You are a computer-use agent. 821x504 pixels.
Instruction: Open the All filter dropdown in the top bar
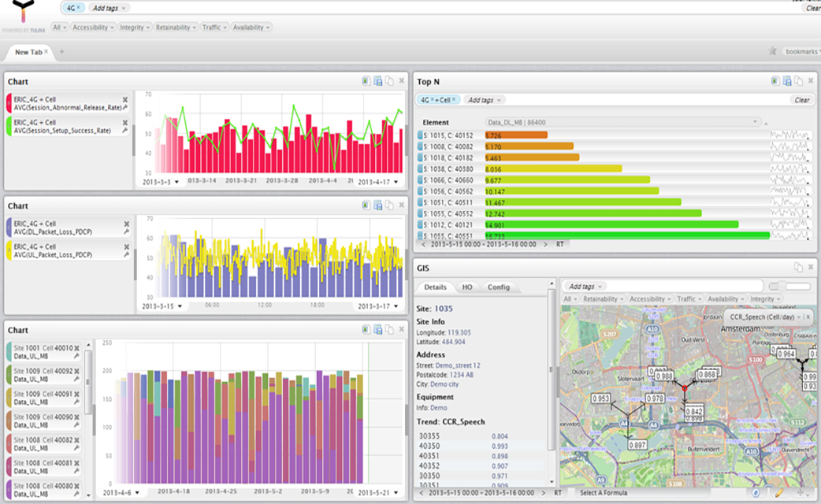pyautogui.click(x=60, y=28)
